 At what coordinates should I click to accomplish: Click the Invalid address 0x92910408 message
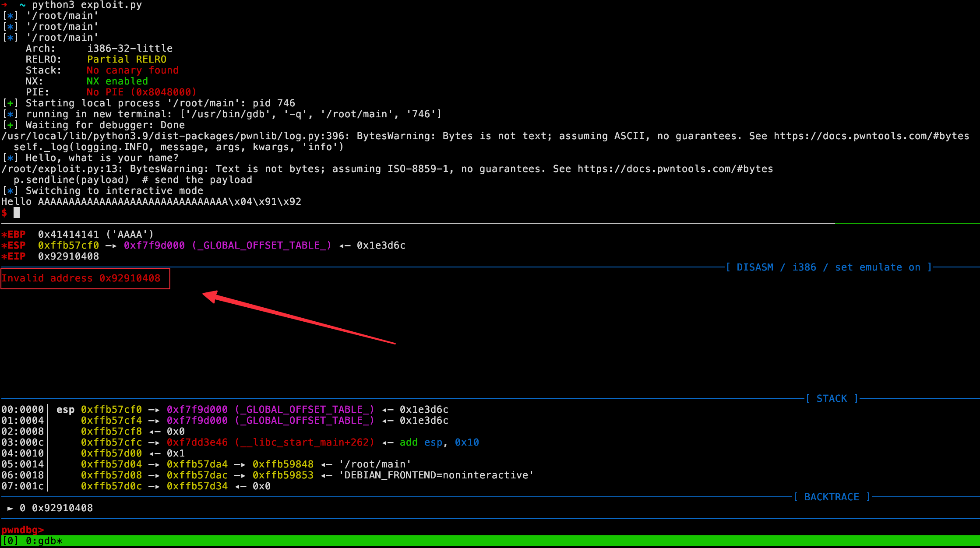point(81,278)
